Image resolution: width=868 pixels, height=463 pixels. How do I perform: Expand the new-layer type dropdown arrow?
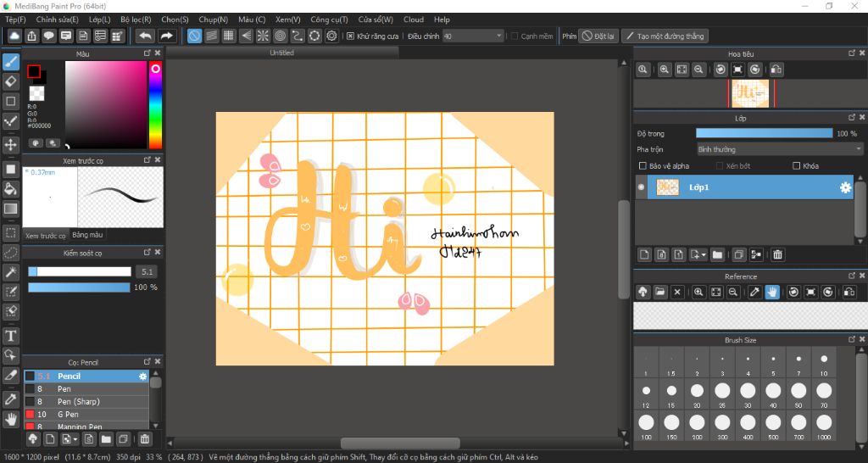(x=704, y=254)
